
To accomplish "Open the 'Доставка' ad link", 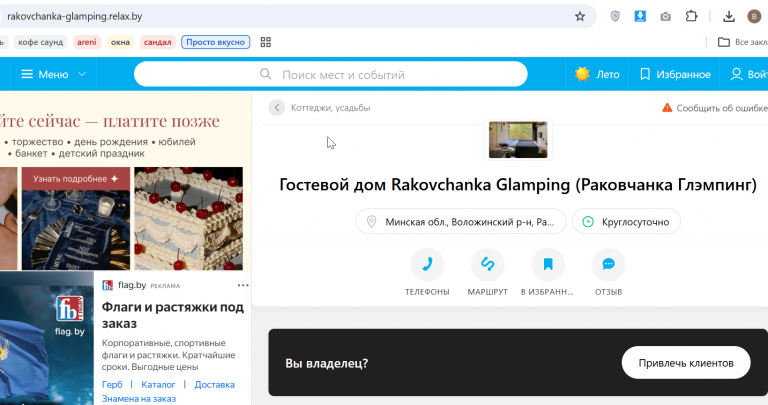I will click(x=215, y=384).
